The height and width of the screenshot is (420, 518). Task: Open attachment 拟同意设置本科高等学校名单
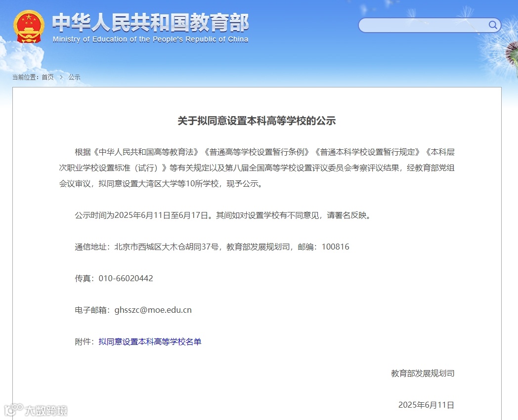150,342
